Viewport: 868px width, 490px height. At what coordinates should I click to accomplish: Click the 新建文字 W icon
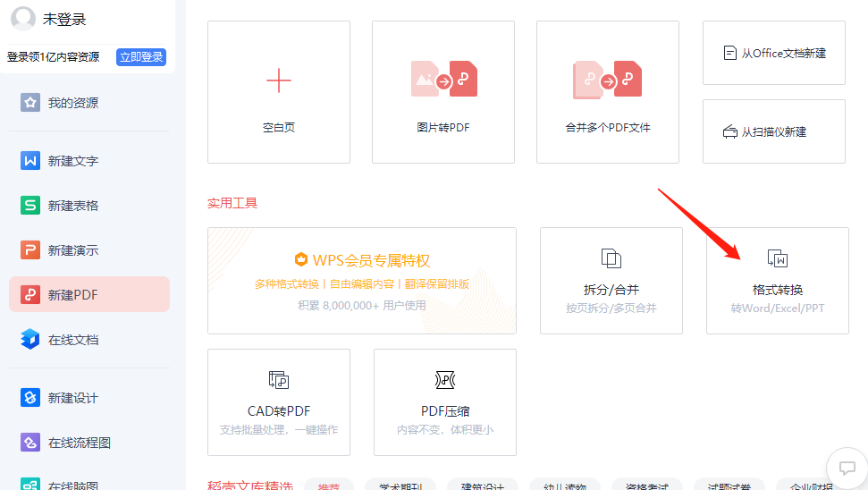click(29, 161)
